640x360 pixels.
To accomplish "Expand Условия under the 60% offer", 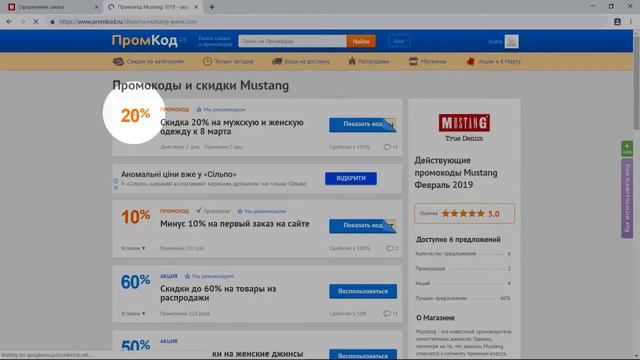I will coord(133,313).
